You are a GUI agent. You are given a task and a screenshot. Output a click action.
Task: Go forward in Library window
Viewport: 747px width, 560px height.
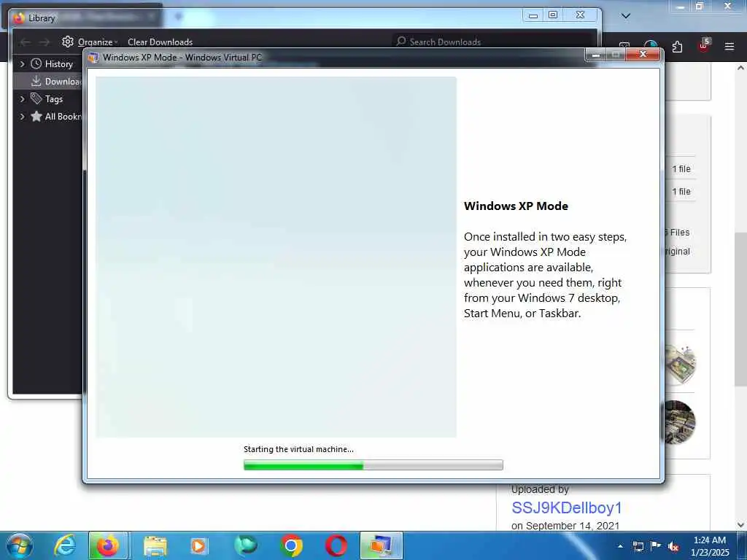[44, 42]
